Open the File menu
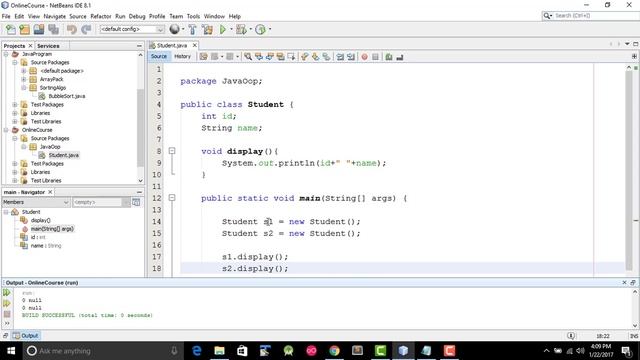 click(x=6, y=16)
